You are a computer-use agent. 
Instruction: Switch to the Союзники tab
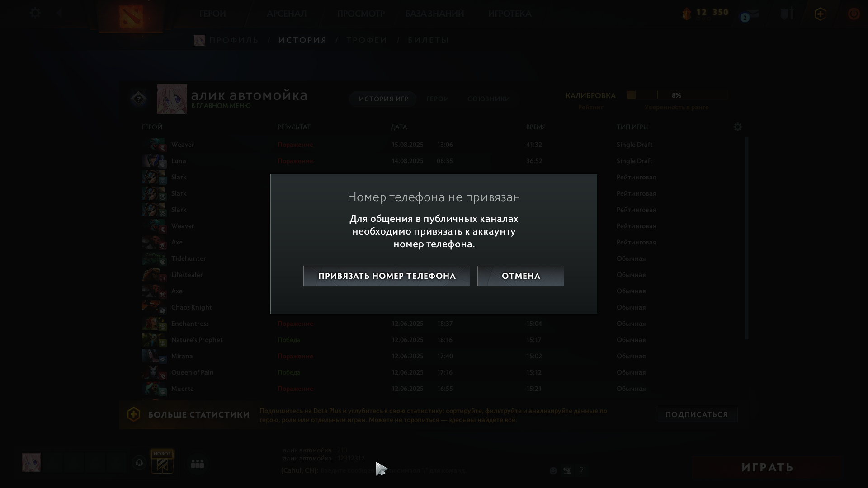tap(489, 99)
